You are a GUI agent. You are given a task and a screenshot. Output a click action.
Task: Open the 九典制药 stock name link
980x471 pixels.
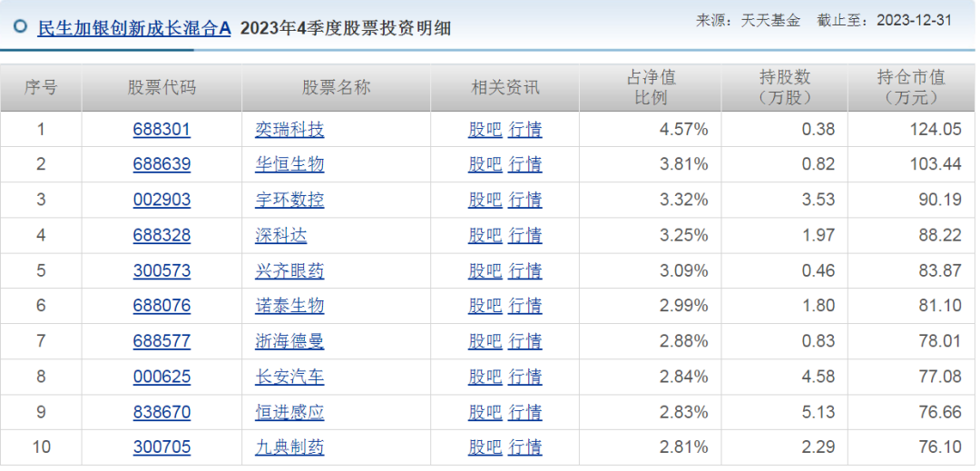289,447
